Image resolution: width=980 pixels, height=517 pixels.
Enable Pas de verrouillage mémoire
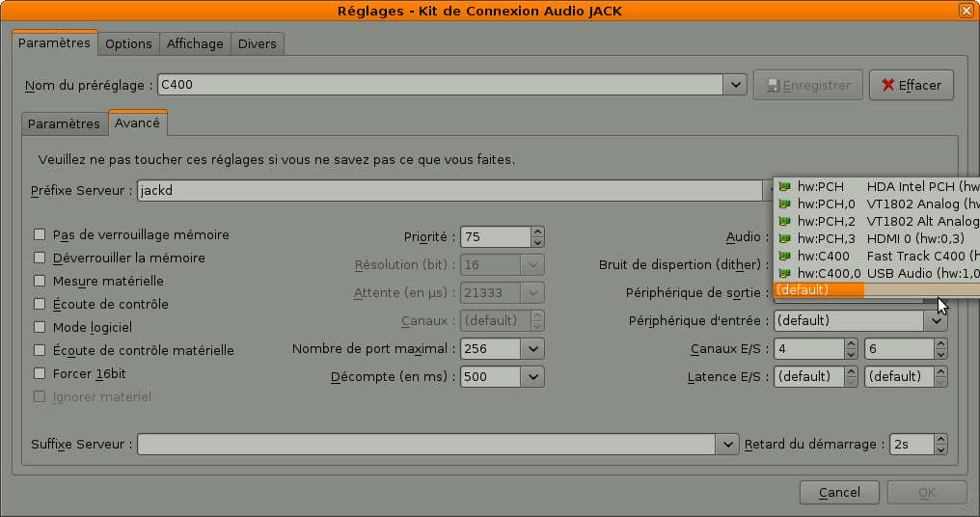click(x=40, y=234)
